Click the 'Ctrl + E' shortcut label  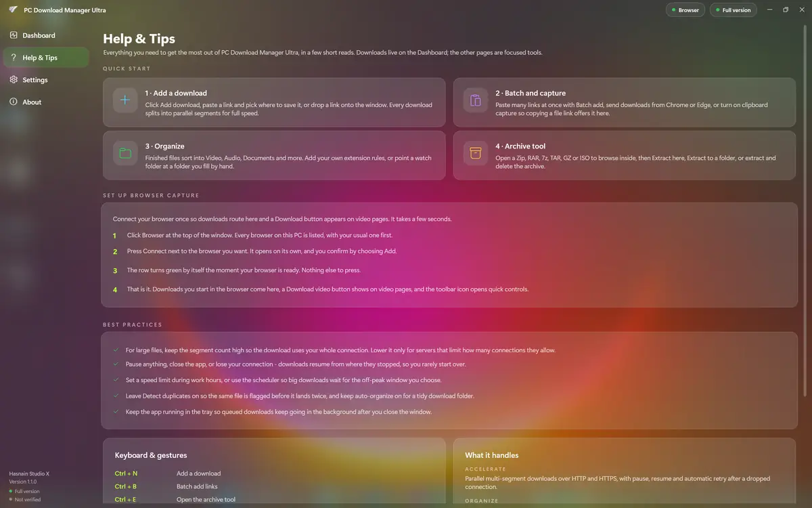pyautogui.click(x=126, y=499)
